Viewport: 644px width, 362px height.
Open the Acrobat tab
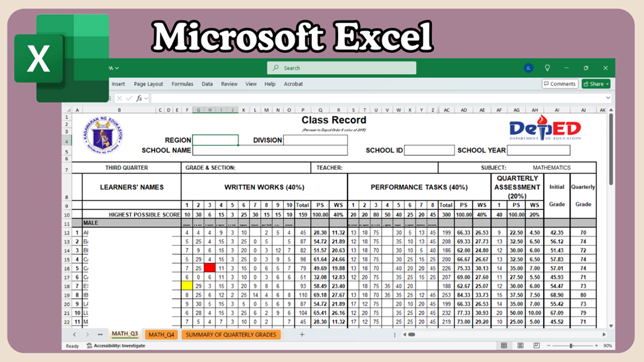(293, 84)
